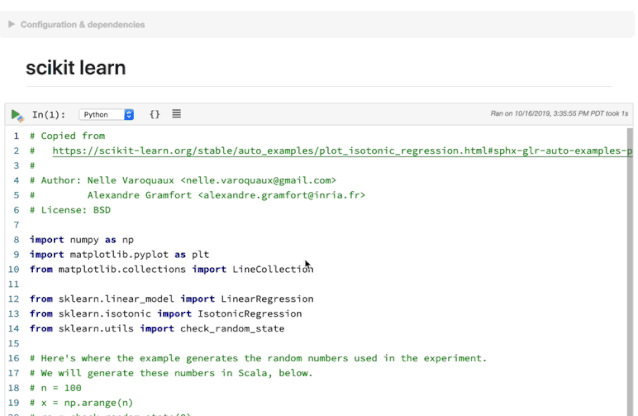Click the In(1): cell label
This screenshot has width=638, height=416.
[x=49, y=115]
